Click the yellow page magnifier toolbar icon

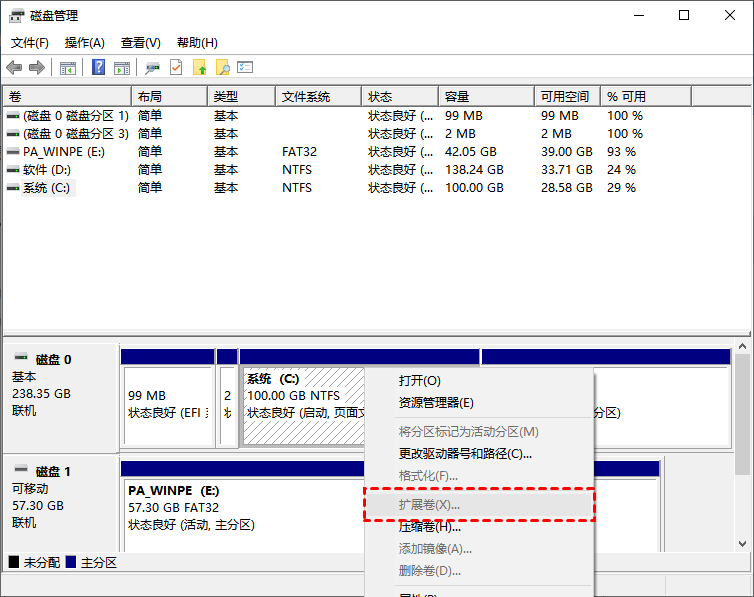click(x=223, y=67)
